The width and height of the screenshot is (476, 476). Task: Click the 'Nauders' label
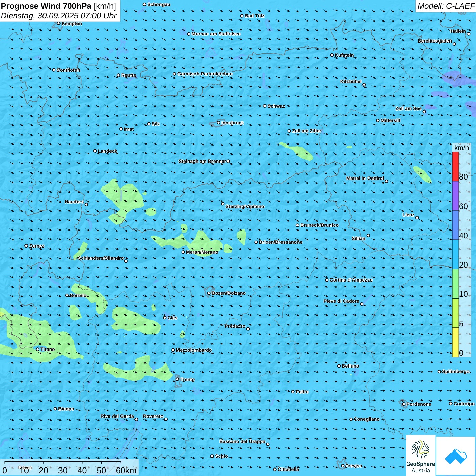tap(74, 202)
